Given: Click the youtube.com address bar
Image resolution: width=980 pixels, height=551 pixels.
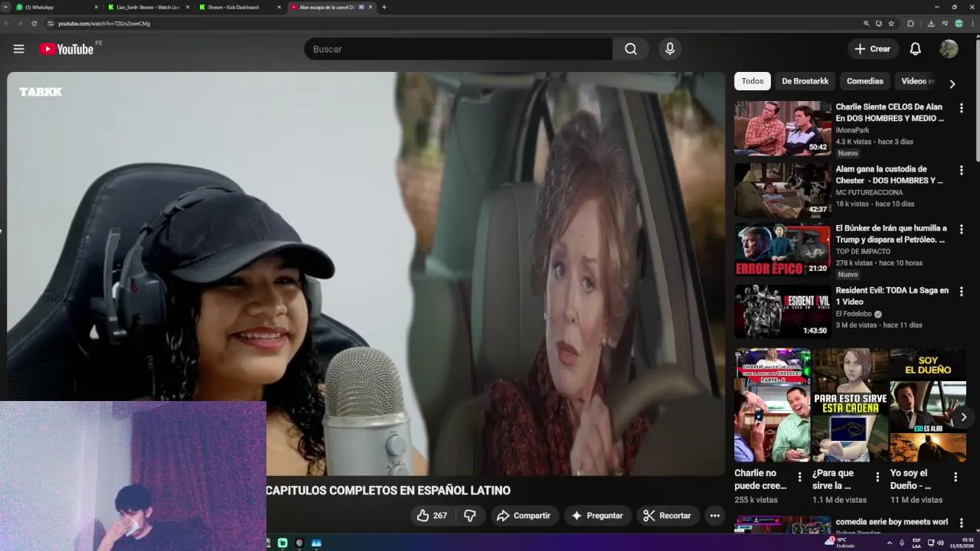Looking at the screenshot, I should 452,24.
